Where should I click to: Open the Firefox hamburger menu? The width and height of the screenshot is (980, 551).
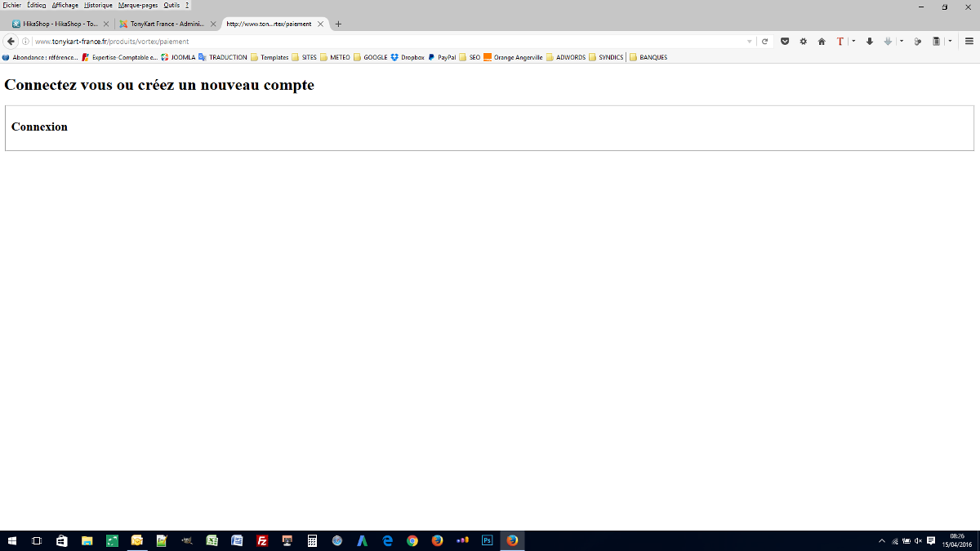(x=969, y=42)
